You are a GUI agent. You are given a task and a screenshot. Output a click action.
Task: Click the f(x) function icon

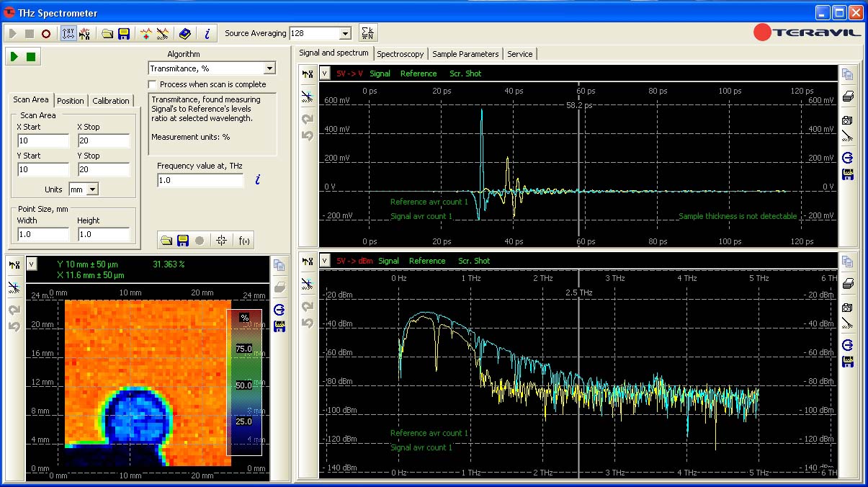click(243, 241)
